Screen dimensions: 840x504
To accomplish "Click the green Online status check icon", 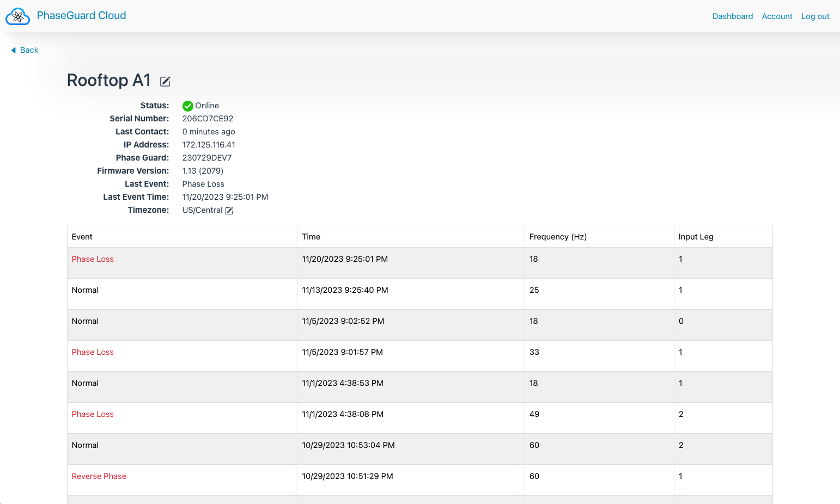I will [x=188, y=106].
